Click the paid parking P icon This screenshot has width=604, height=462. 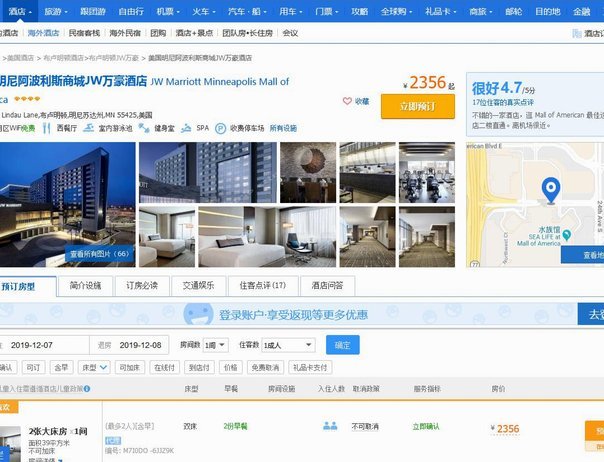[220, 128]
